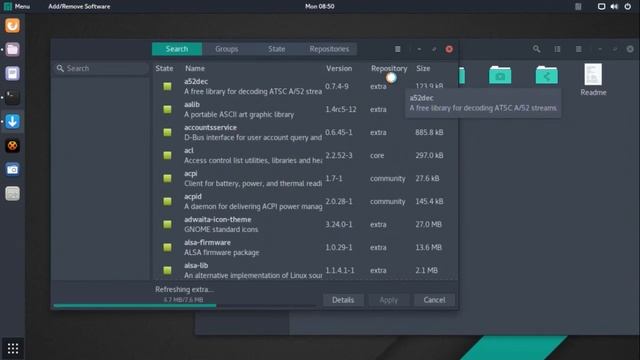Sort packages by Version column
Viewport: 640px width, 360px height.
click(x=339, y=68)
